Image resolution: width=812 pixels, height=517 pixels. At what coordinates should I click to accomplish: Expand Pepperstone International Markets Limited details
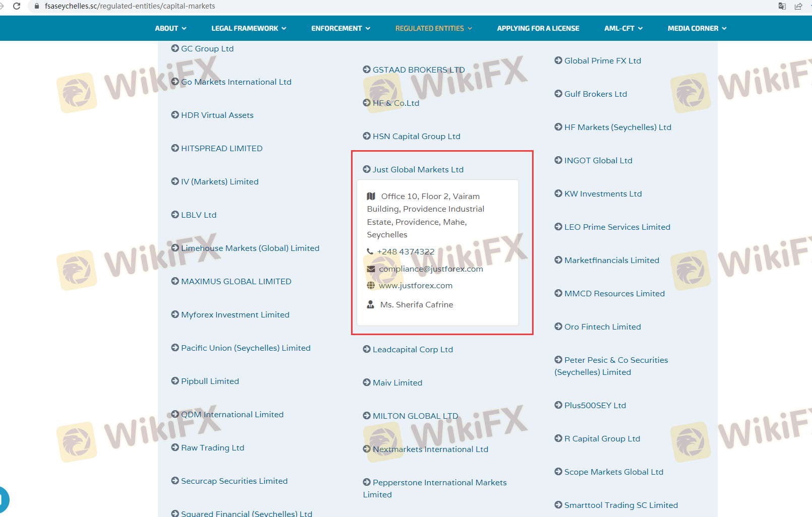(x=439, y=483)
